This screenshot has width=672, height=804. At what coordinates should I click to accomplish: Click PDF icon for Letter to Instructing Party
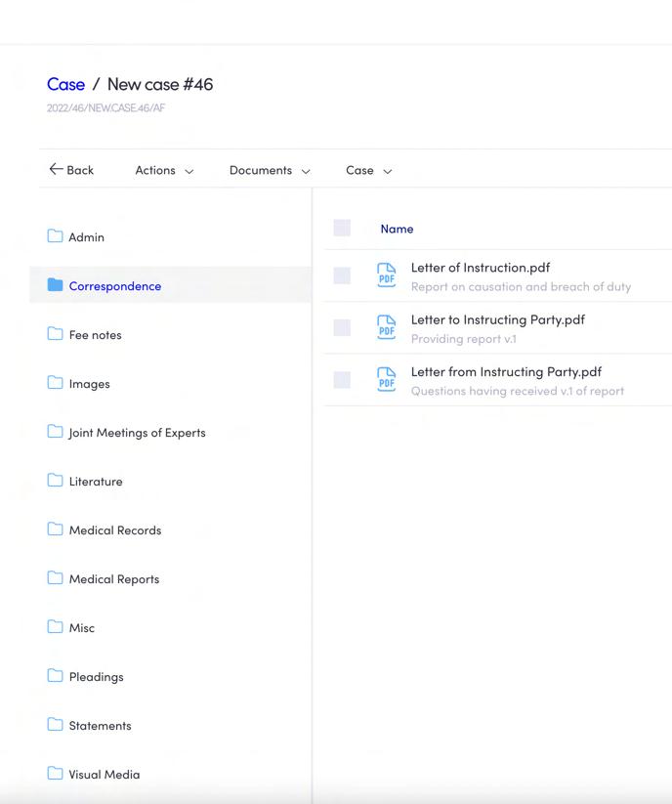coord(387,328)
